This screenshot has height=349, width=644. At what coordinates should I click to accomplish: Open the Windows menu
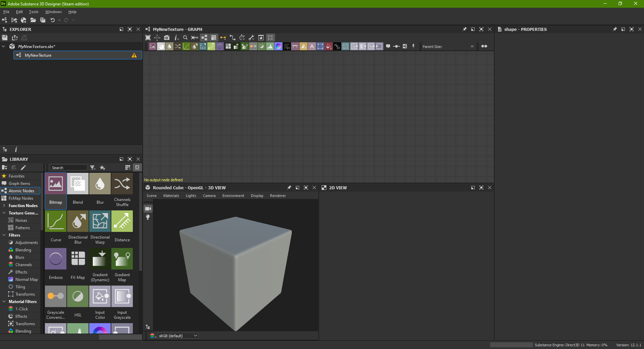(53, 12)
